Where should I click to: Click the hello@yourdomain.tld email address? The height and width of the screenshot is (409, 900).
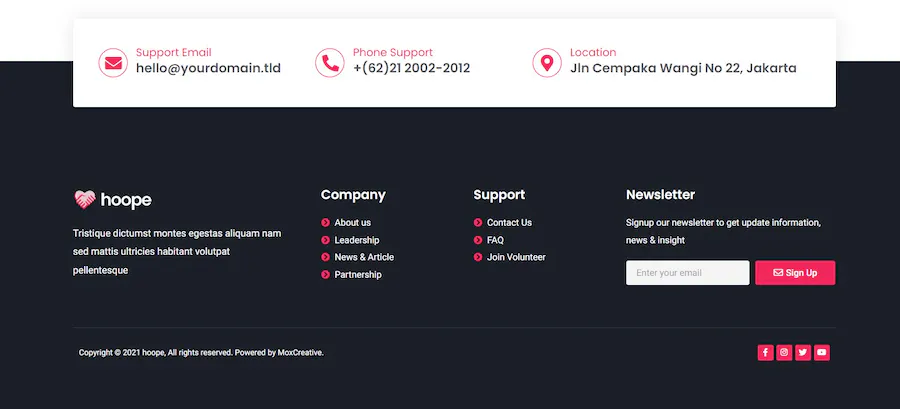[x=208, y=68]
